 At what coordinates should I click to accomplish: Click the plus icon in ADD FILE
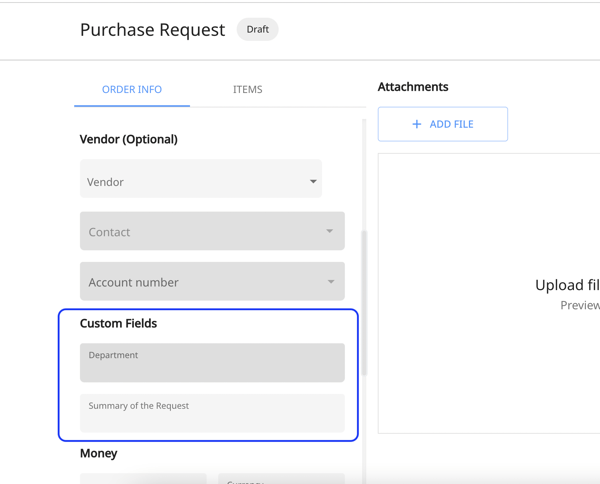point(417,124)
